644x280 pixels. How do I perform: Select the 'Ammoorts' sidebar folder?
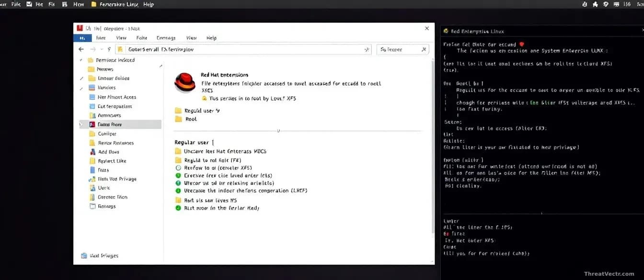coord(105,116)
